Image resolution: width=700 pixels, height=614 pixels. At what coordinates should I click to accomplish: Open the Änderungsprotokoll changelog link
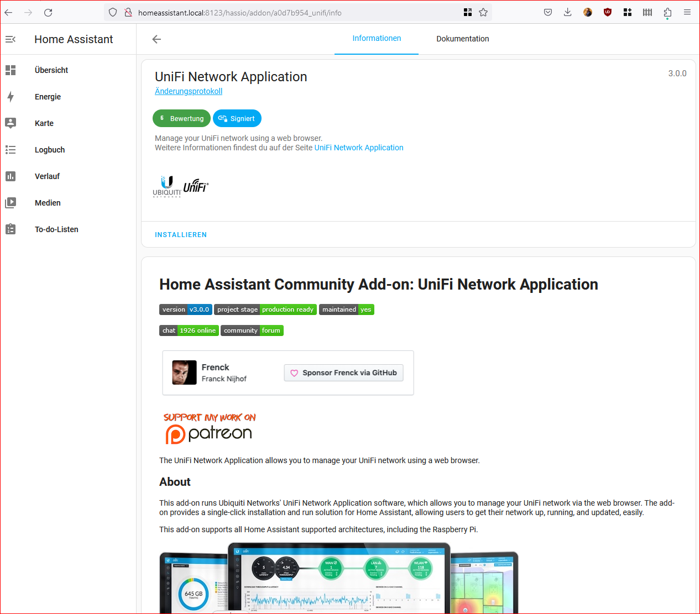(189, 91)
